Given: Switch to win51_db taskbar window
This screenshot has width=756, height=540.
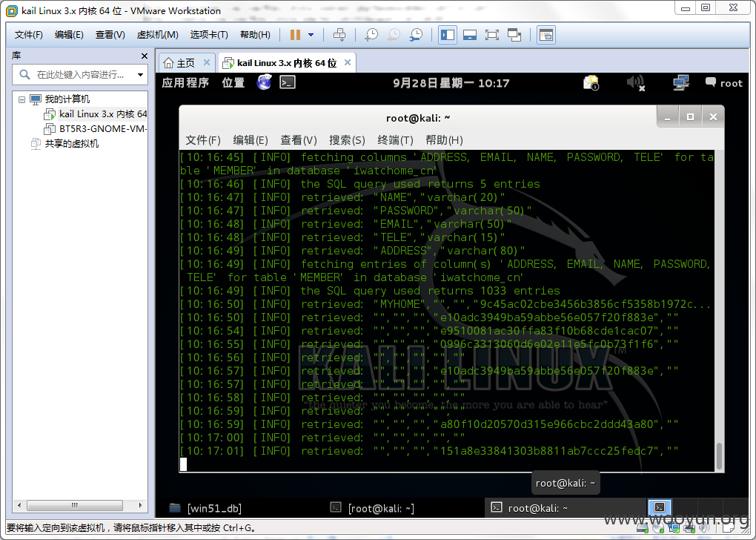Looking at the screenshot, I should [x=206, y=508].
